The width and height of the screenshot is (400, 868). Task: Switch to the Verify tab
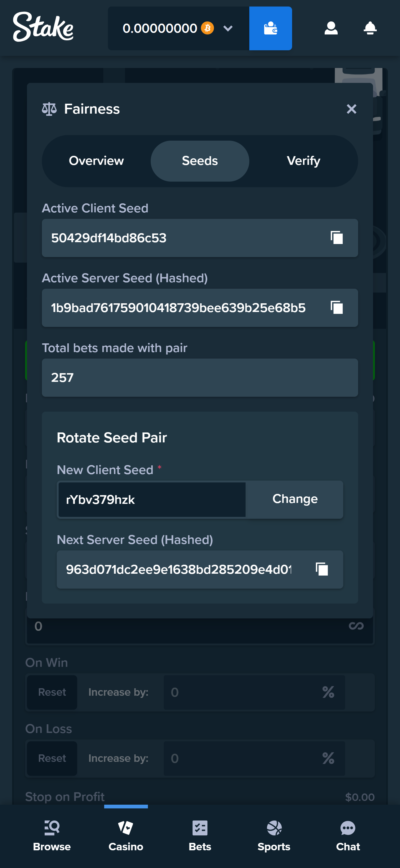click(303, 161)
